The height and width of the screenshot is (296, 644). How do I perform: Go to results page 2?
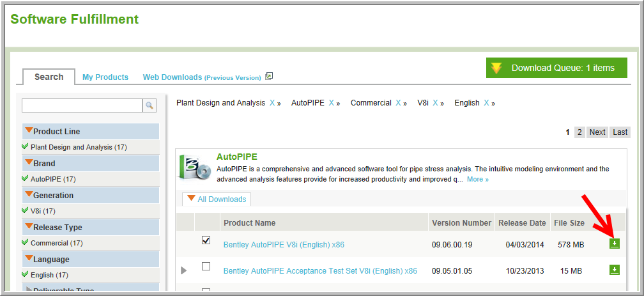click(x=579, y=132)
